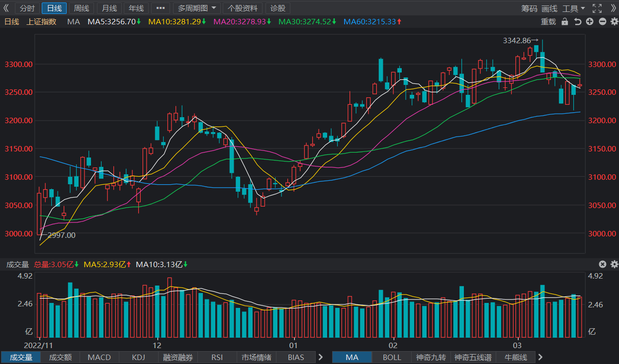The image size is (619, 364).
Task: Select the MACD indicator tab
Action: pyautogui.click(x=99, y=357)
